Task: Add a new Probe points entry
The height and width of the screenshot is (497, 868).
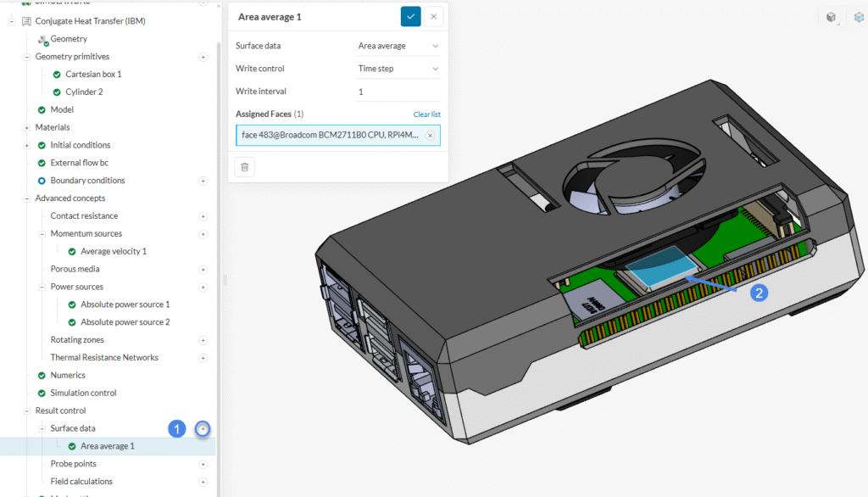Action: (x=203, y=464)
